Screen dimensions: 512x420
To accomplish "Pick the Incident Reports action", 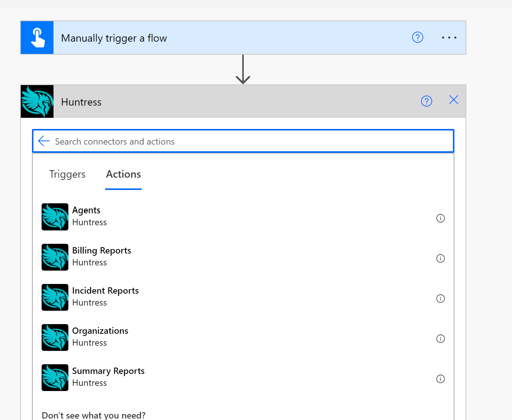I will pyautogui.click(x=105, y=297).
